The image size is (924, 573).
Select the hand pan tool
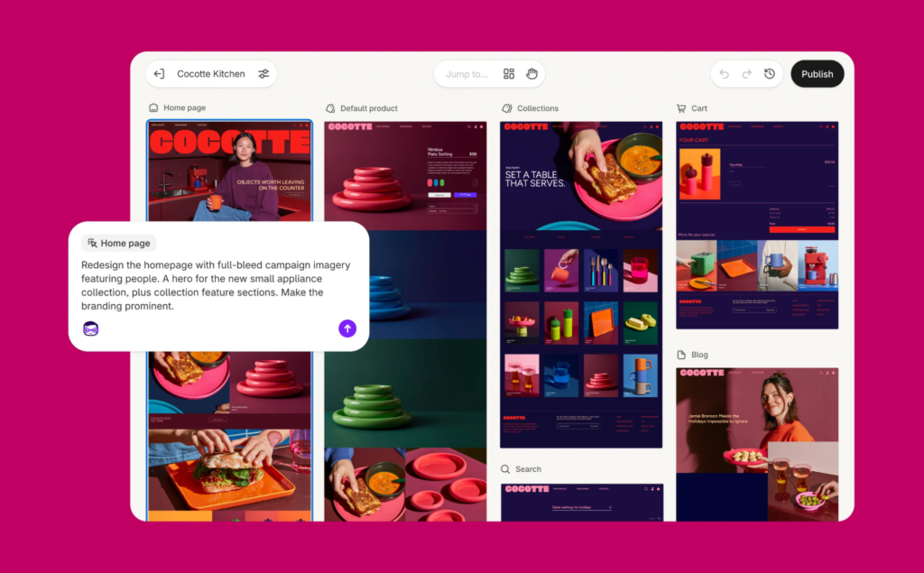click(531, 74)
